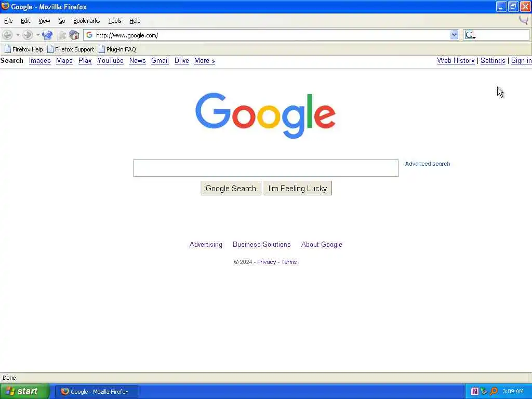Open the Safely Remove Hardware tray icon
The height and width of the screenshot is (399, 532).
tap(484, 391)
